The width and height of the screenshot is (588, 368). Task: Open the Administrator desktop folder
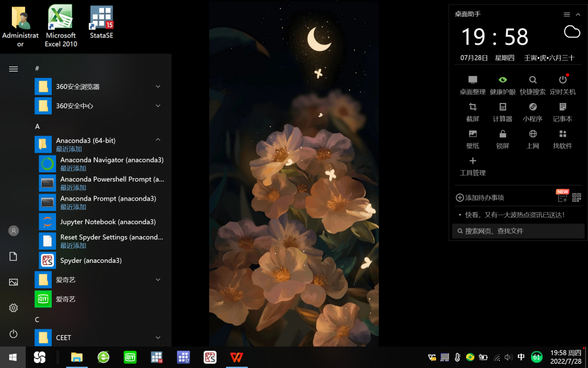20,26
